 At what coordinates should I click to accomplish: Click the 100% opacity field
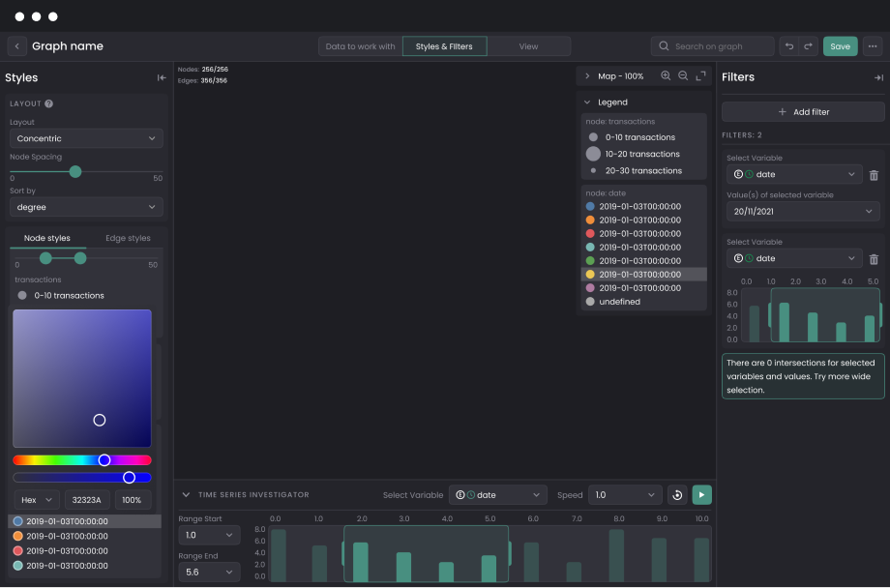click(133, 500)
